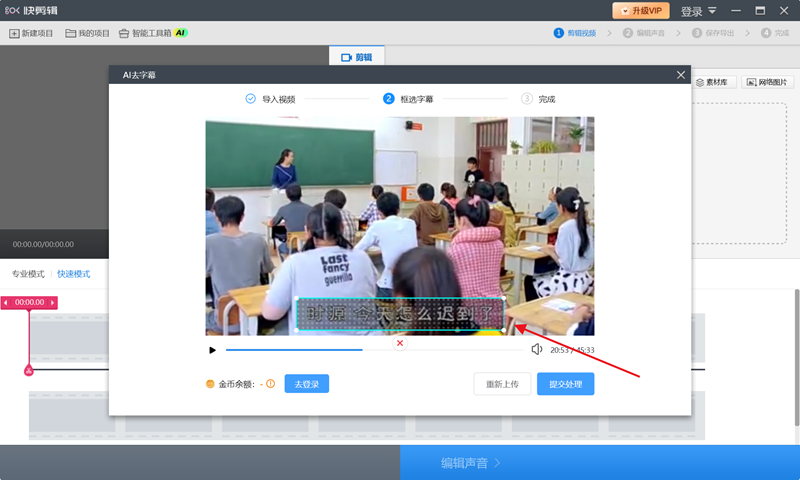The image size is (800, 480).
Task: Select step 4 完成
Action: (x=775, y=33)
